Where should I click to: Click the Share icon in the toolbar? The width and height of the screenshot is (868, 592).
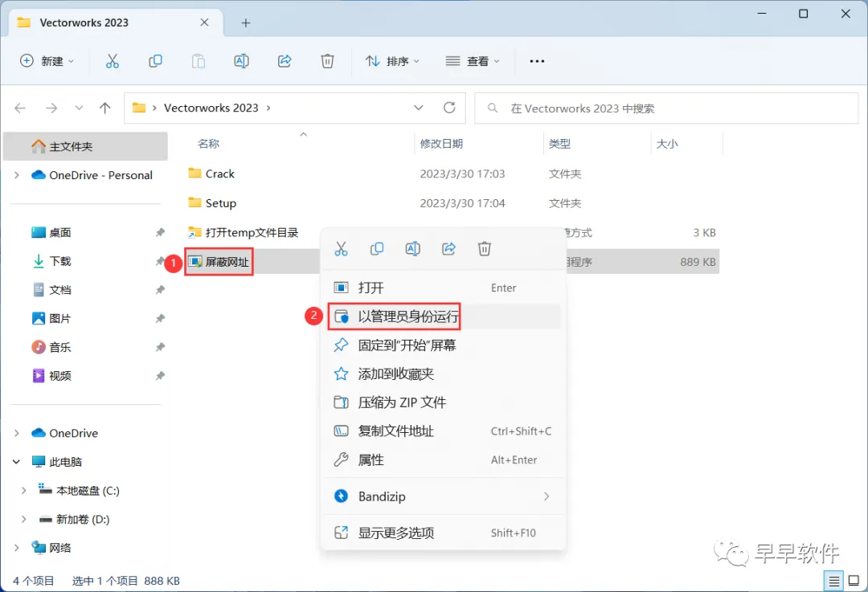coord(285,61)
